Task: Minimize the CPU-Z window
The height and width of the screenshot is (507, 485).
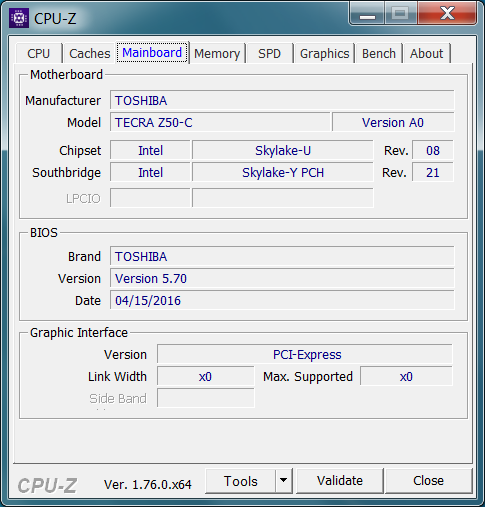Action: pos(367,13)
